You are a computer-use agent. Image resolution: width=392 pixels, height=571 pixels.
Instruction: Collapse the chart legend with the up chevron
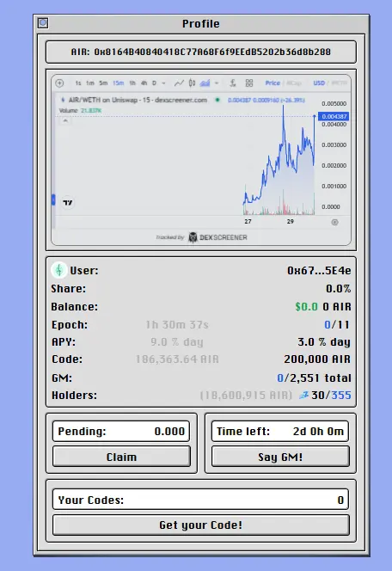(x=65, y=120)
